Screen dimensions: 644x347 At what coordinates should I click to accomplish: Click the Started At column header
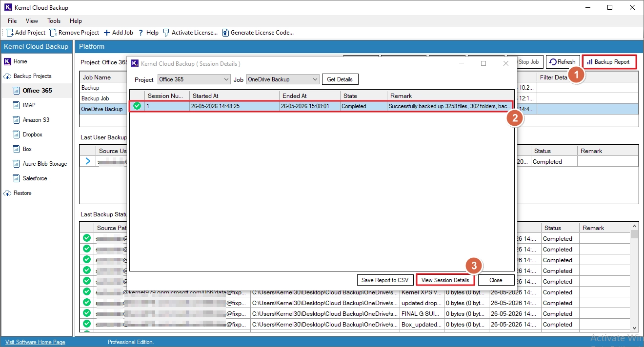click(x=234, y=96)
